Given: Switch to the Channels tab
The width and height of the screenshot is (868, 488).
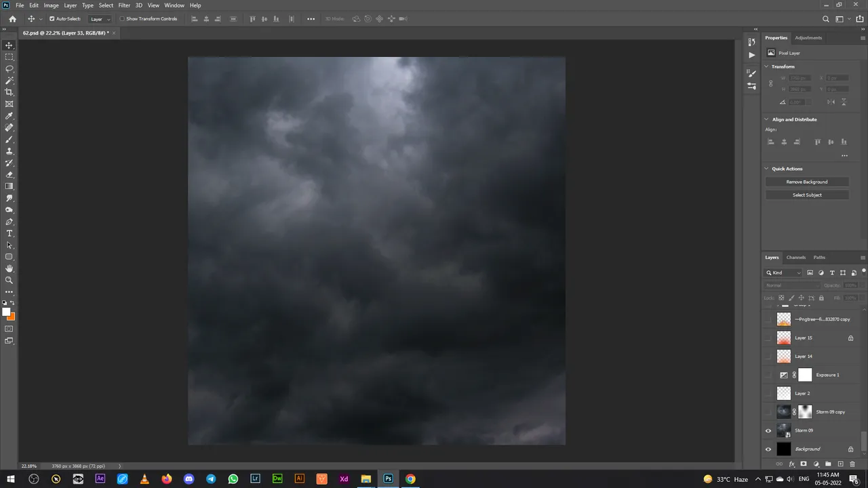Looking at the screenshot, I should pos(796,258).
